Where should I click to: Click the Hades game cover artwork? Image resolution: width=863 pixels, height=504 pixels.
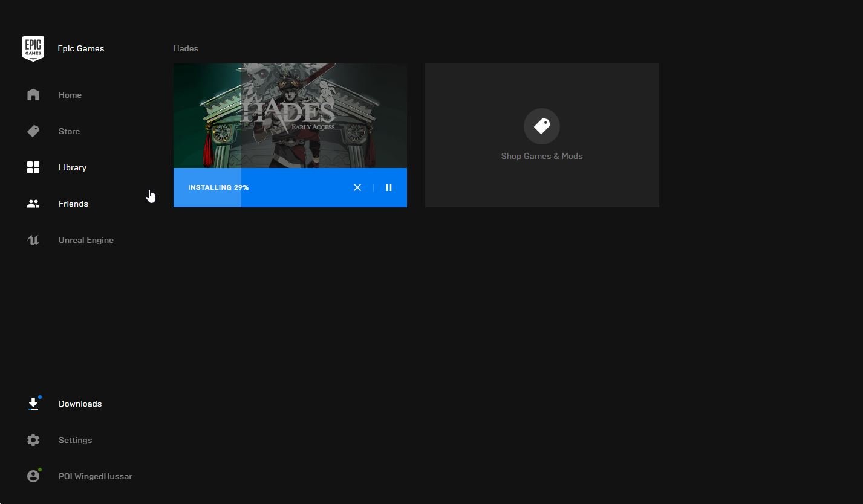click(x=290, y=115)
